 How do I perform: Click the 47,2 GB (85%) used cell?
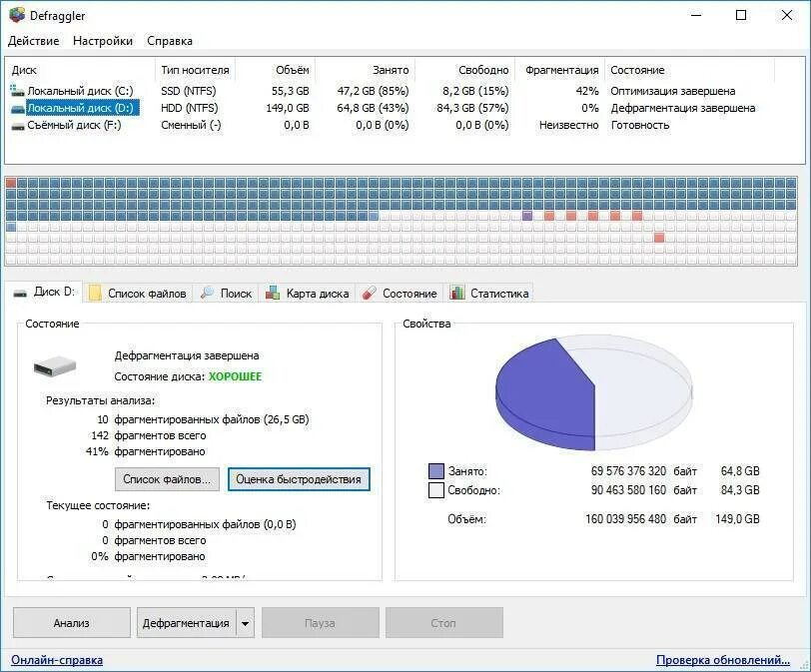(x=373, y=91)
